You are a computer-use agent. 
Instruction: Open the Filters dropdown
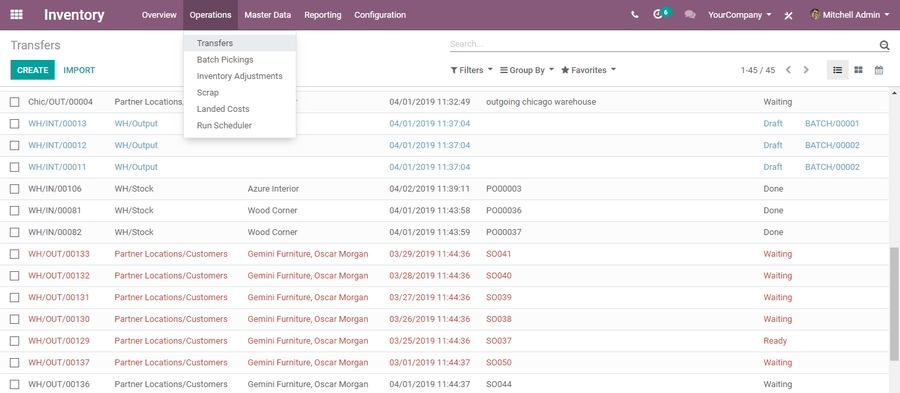(472, 70)
